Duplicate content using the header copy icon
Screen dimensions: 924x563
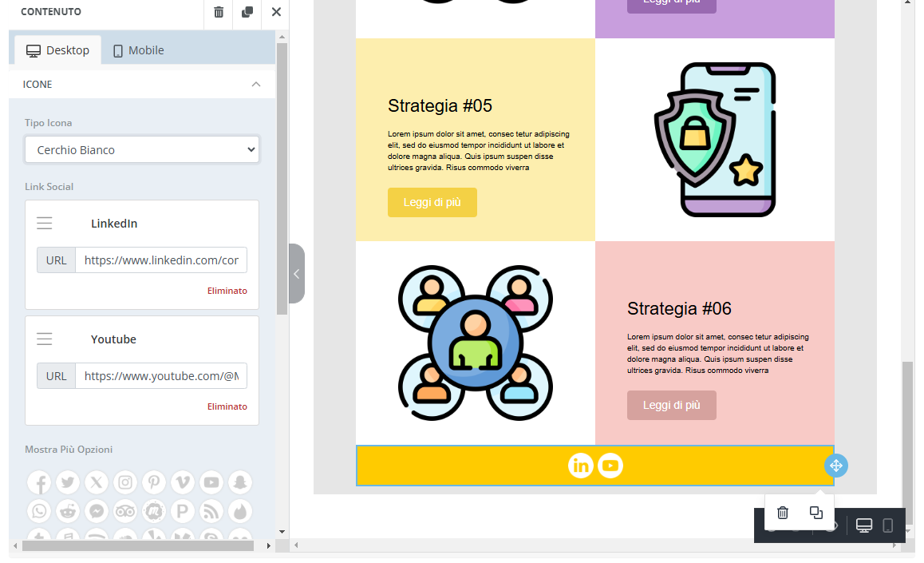coord(247,12)
